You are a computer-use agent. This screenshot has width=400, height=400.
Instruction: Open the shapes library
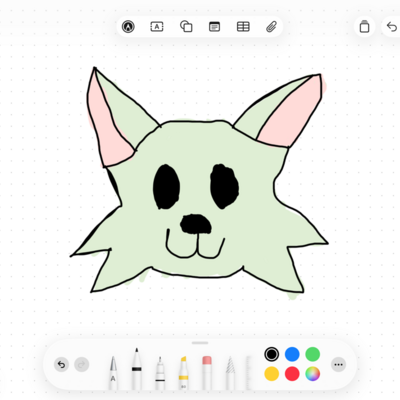point(186,26)
